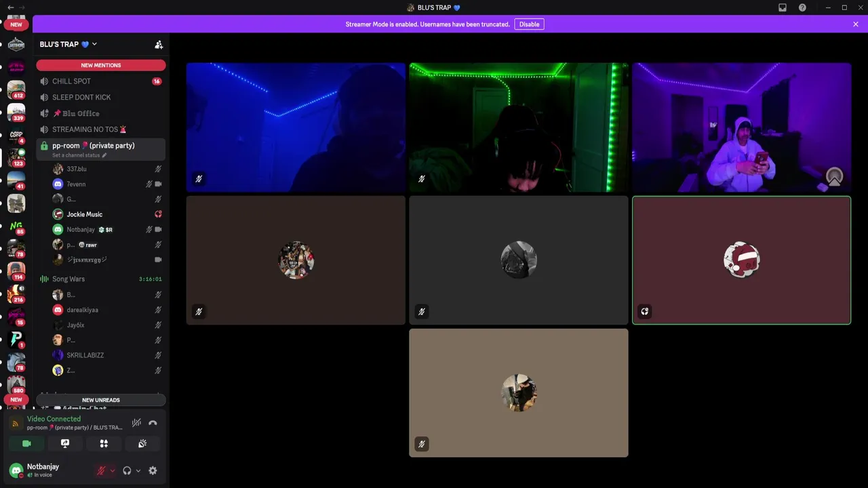The image size is (868, 488).
Task: Open the Help icon in title bar
Action: (802, 7)
